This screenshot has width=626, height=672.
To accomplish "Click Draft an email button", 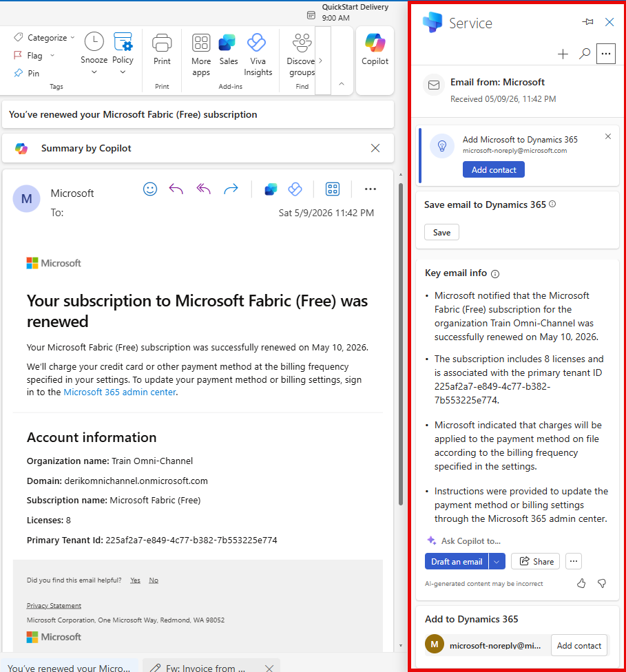I will 457,561.
